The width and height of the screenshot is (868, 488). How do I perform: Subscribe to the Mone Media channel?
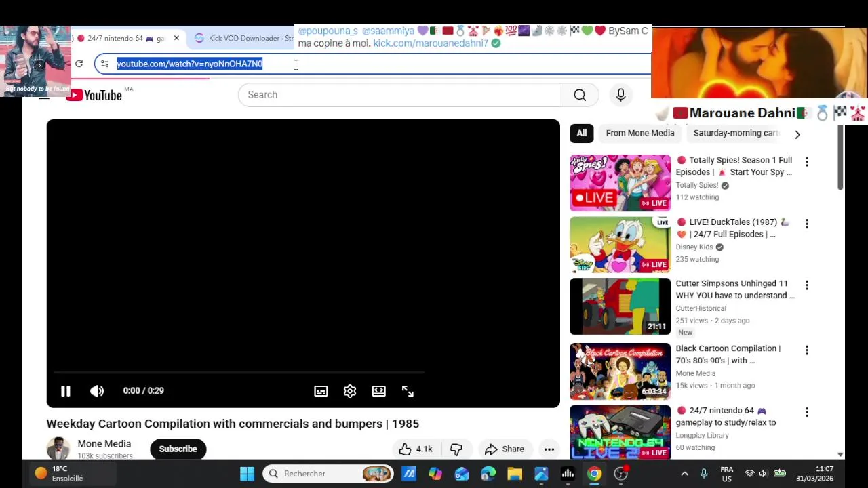pos(178,449)
